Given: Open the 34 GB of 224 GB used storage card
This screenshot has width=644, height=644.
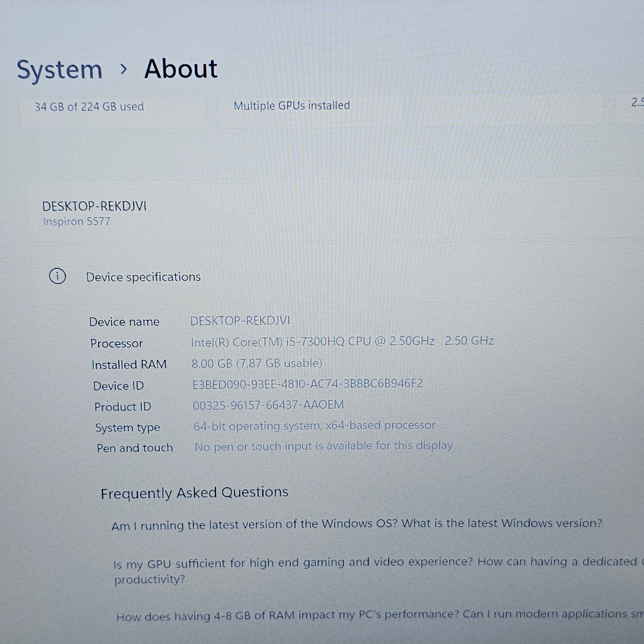Looking at the screenshot, I should 89,107.
